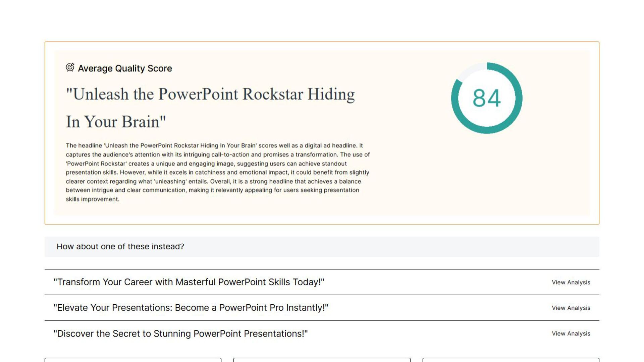Open View Analysis for "Transform Your Career" headline

coord(571,283)
